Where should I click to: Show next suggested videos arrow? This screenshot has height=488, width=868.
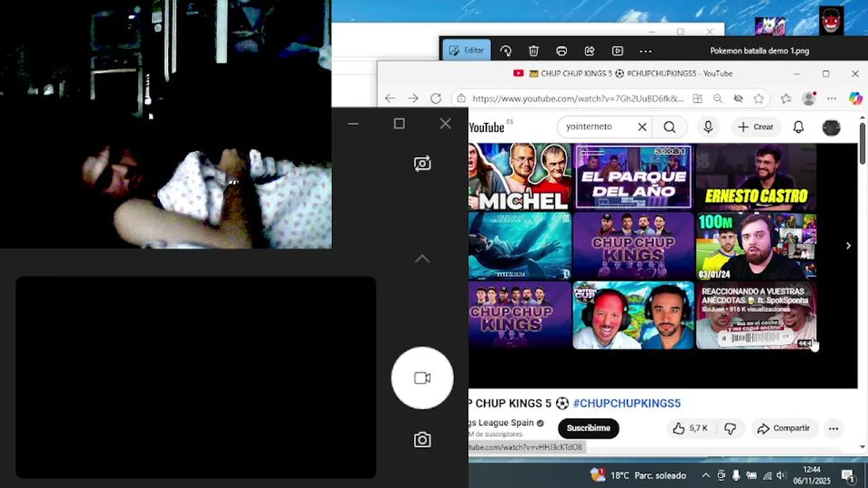pos(848,246)
